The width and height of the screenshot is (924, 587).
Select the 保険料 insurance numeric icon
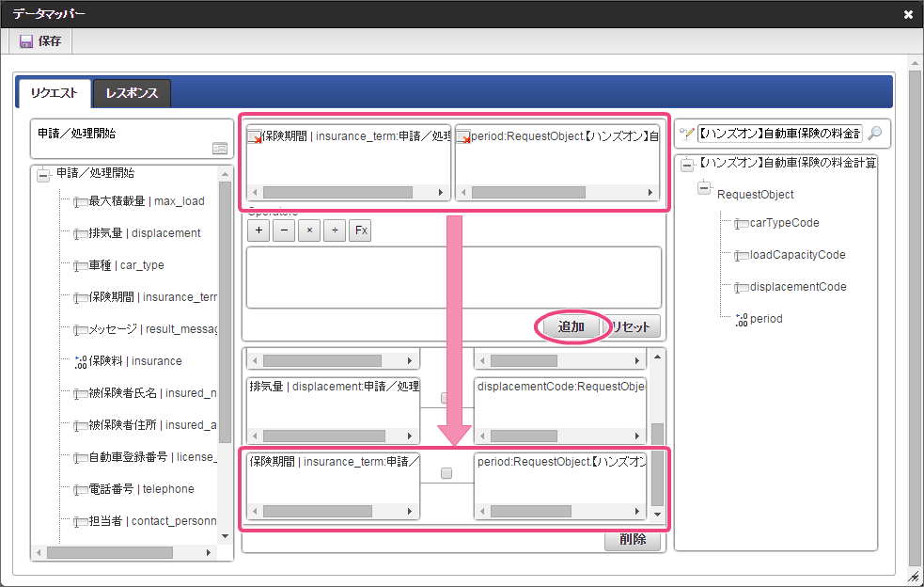pyautogui.click(x=81, y=361)
